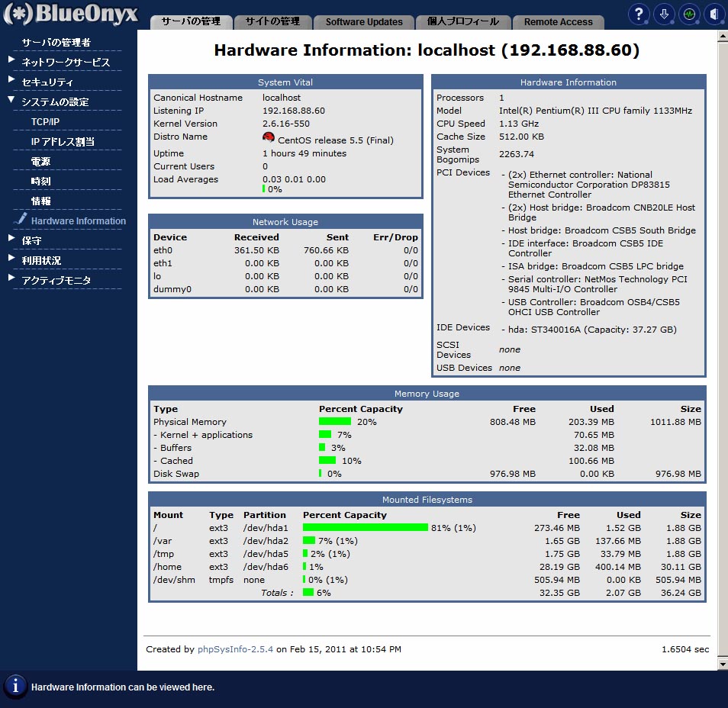Click the Listening IP value 192.168.88.60
This screenshot has width=728, height=708.
point(294,111)
